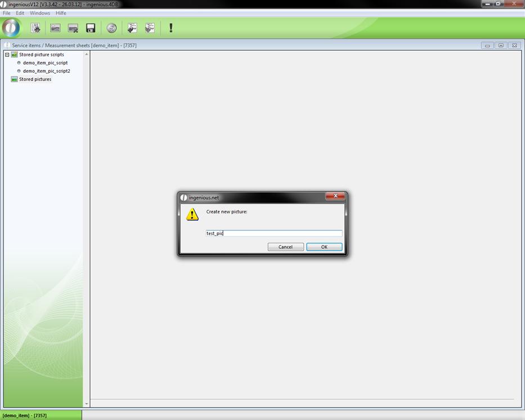Select the Stored pictures tree node
This screenshot has height=420, width=525.
click(x=35, y=79)
